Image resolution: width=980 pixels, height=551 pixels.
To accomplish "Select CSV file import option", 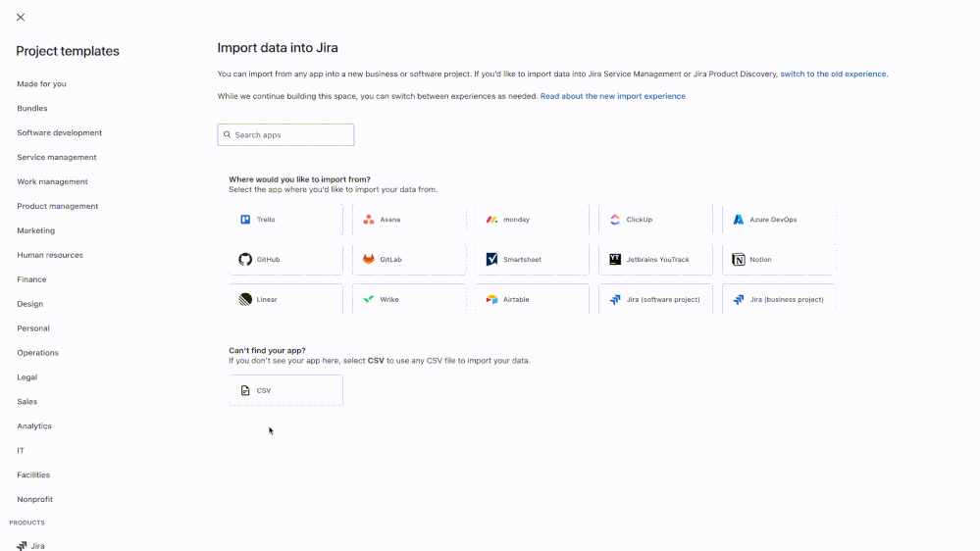I will click(285, 390).
